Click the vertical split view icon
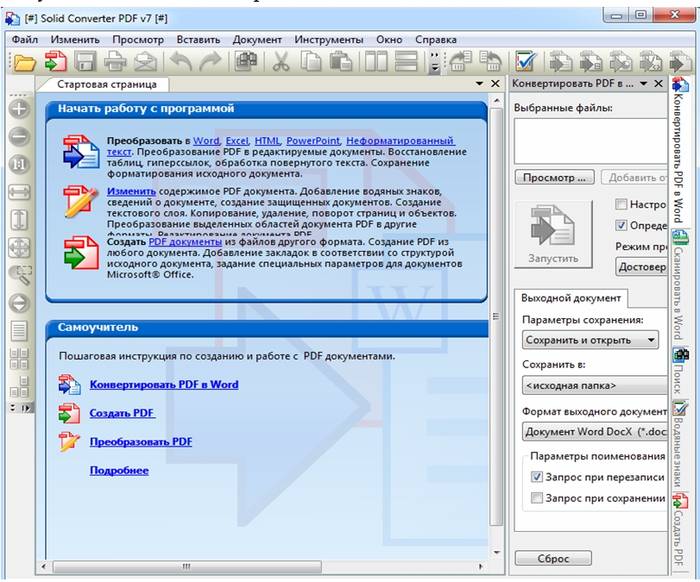700x582 pixels. [376, 61]
